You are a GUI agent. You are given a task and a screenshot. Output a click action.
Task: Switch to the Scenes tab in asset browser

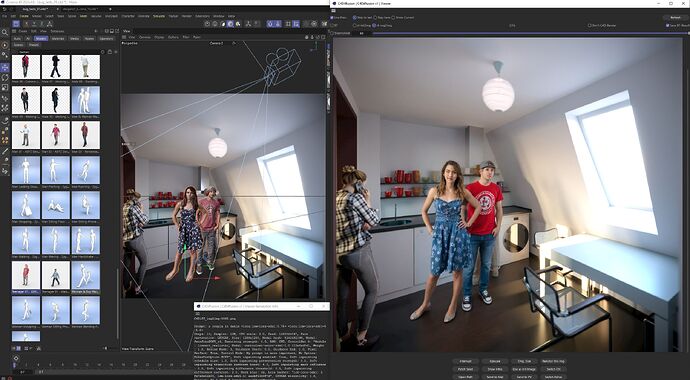tap(18, 45)
